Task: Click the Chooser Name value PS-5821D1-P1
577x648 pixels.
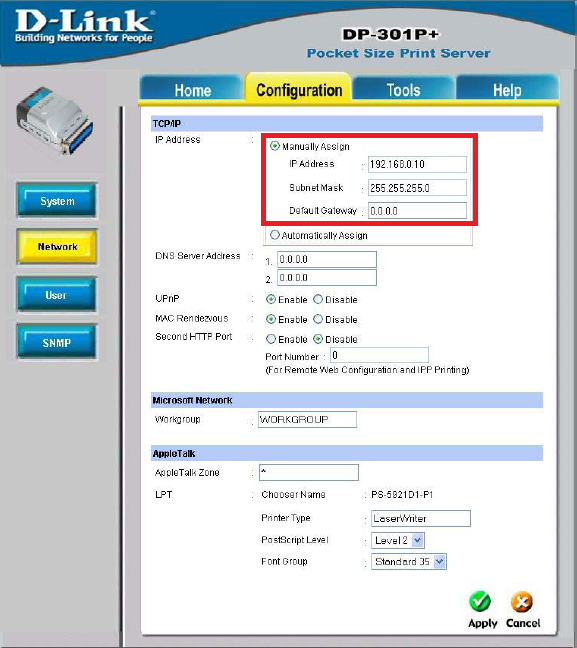Action: pos(402,495)
